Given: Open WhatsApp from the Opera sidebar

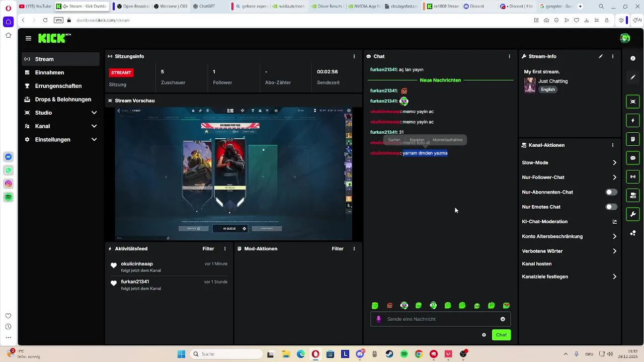Looking at the screenshot, I should click(x=9, y=170).
